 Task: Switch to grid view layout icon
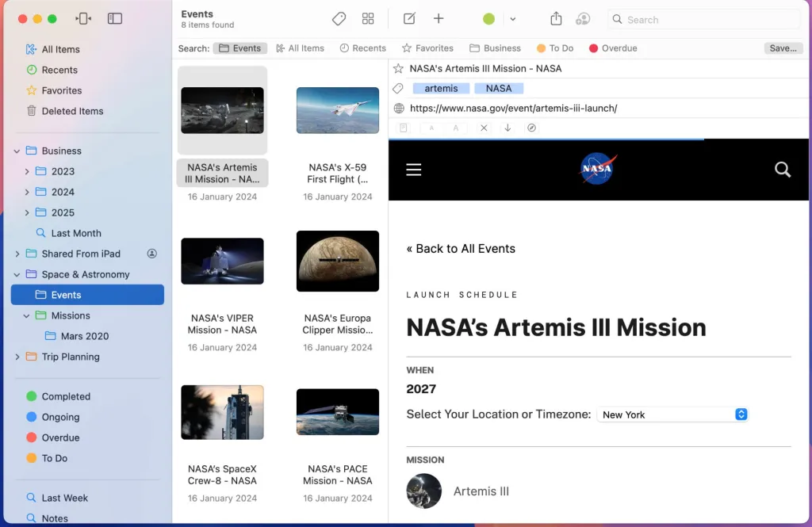click(x=368, y=19)
